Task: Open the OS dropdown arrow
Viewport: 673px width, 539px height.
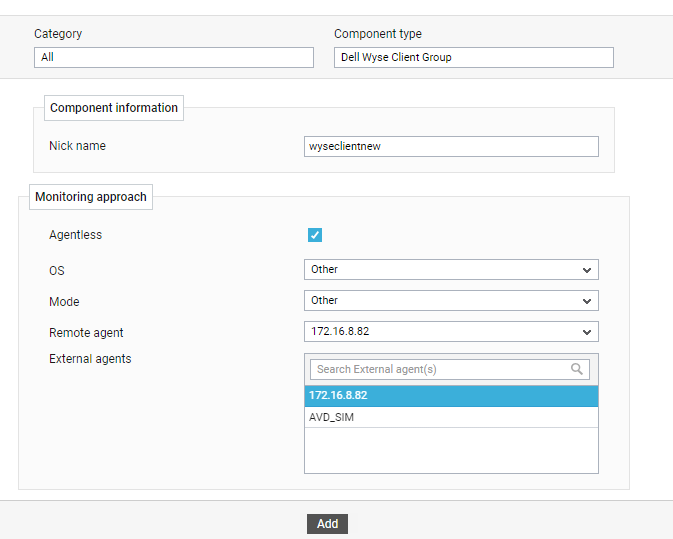Action: click(587, 270)
